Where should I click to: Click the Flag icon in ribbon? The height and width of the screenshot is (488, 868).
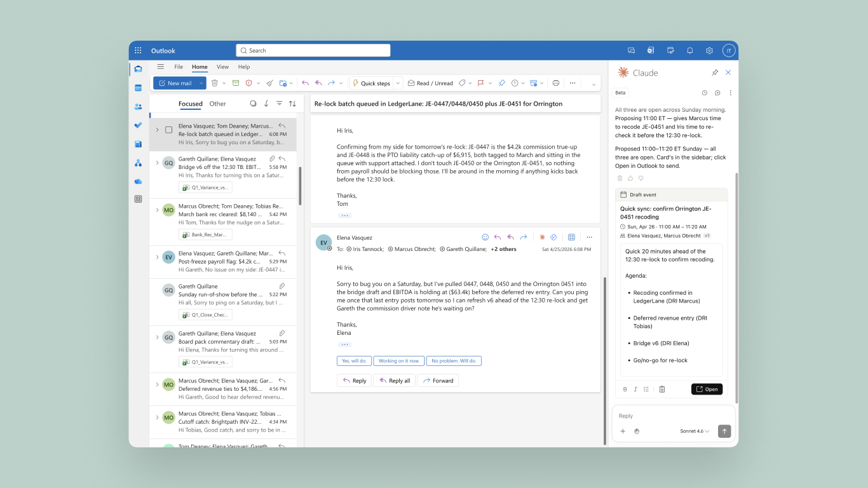click(x=481, y=83)
